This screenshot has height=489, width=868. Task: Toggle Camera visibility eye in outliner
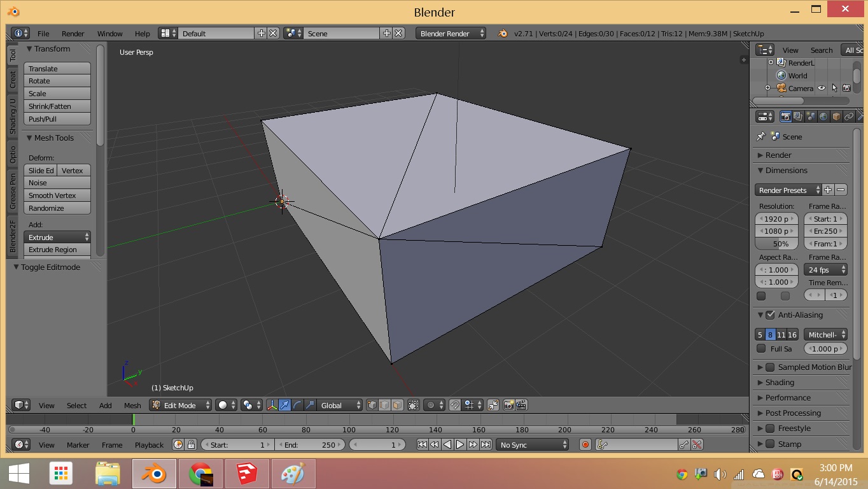(822, 88)
